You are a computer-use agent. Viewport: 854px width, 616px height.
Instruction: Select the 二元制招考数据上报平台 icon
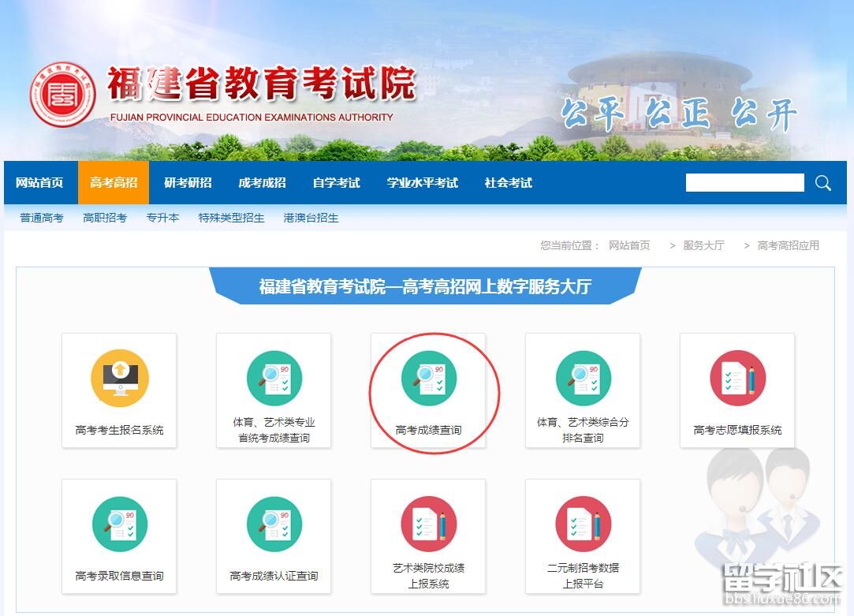coord(583,525)
